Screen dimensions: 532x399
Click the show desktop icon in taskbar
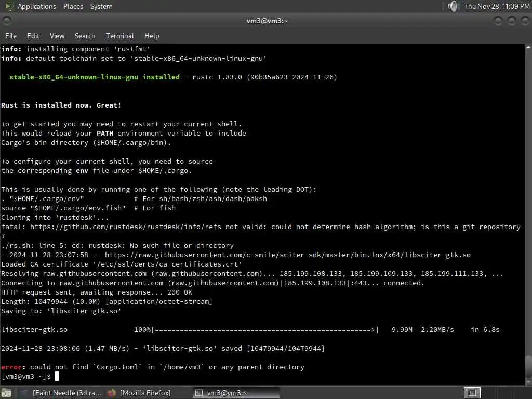pos(6,393)
